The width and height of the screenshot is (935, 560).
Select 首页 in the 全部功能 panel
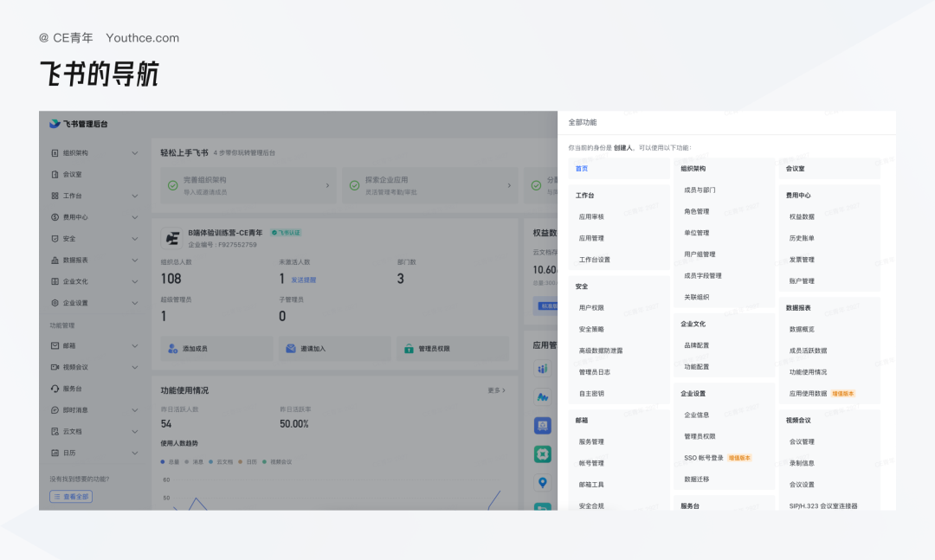(x=582, y=169)
